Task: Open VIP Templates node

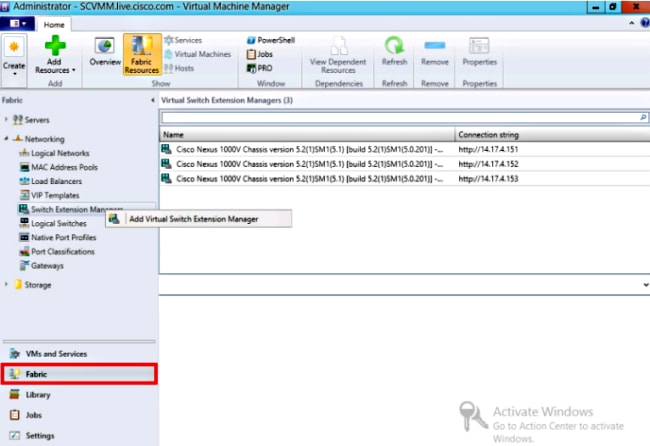Action: (x=49, y=195)
